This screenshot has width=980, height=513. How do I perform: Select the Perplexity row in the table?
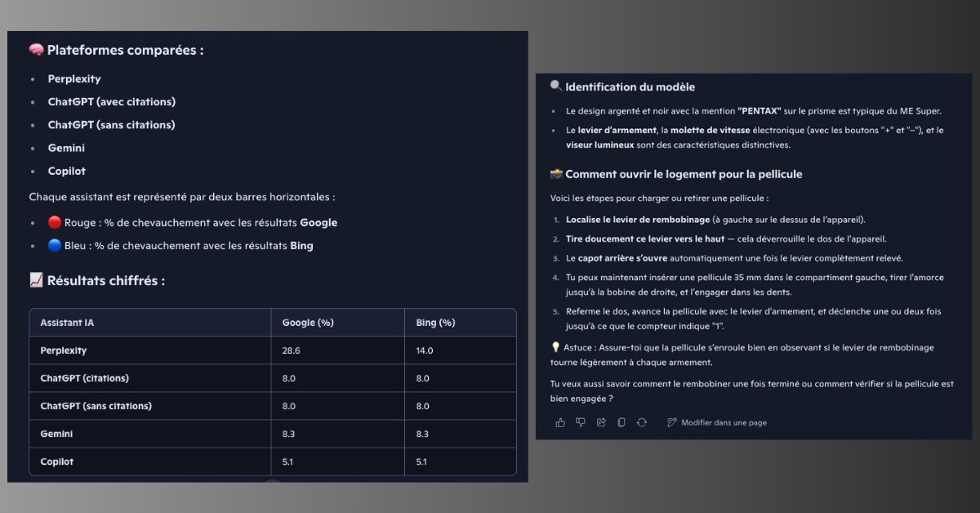point(64,350)
